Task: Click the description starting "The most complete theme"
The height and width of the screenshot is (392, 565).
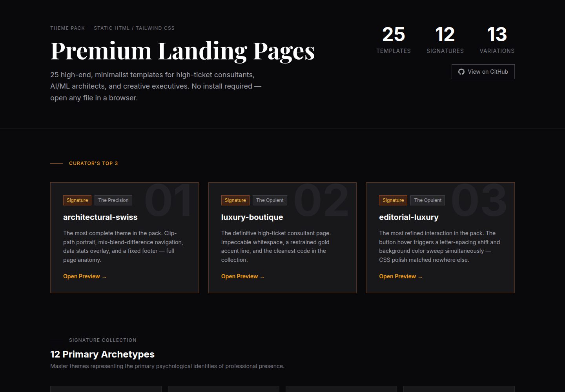Action: coord(124,247)
